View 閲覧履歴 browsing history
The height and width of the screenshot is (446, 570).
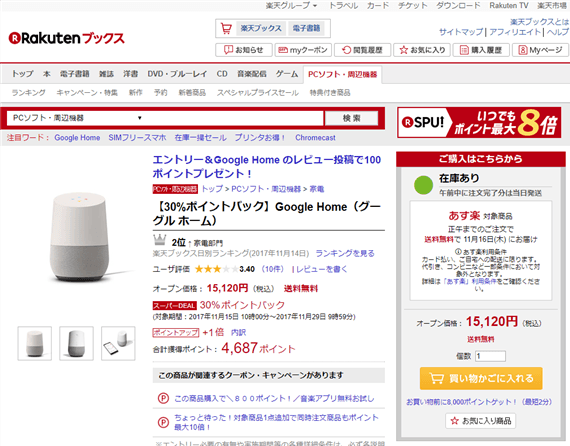(x=362, y=50)
